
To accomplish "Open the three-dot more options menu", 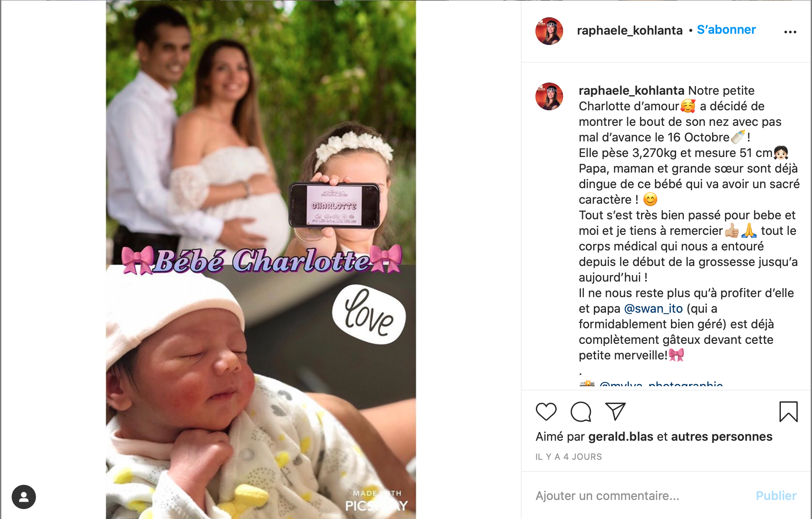I will coord(790,32).
